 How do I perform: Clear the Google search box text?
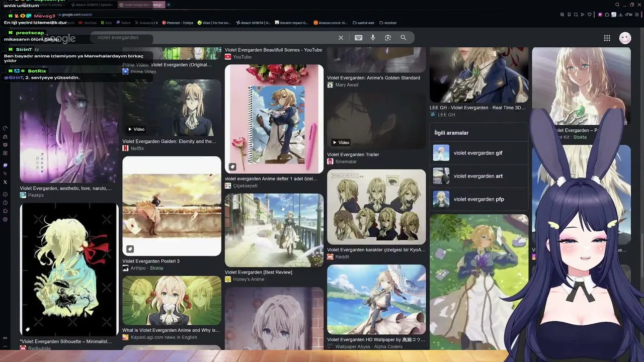coord(341,38)
